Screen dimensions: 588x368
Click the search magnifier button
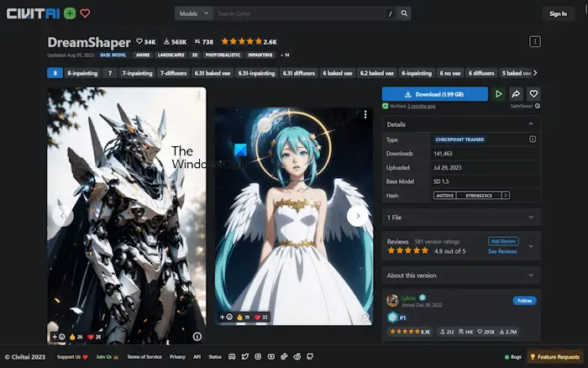[404, 13]
